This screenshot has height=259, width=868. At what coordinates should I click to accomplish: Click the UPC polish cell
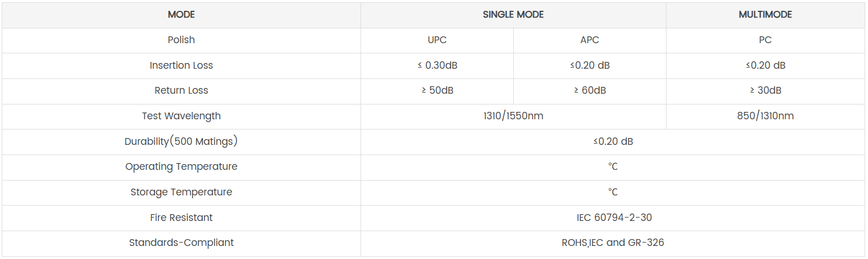click(x=437, y=40)
